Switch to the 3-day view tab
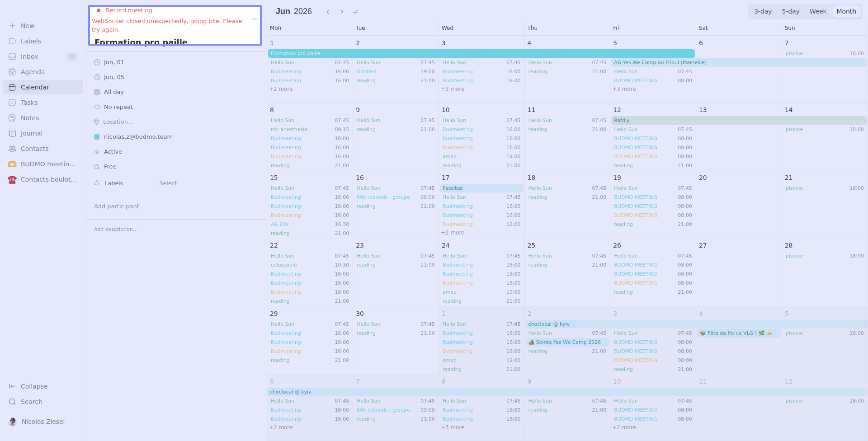The width and height of the screenshot is (868, 441). click(763, 11)
